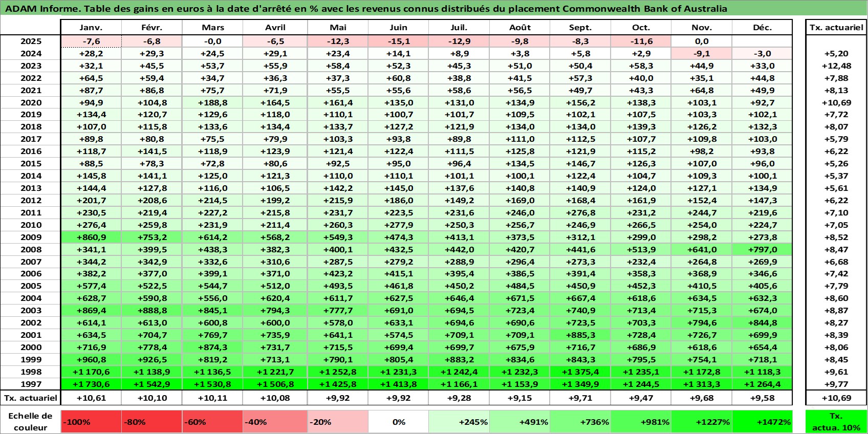
Task: Click the 1997 row label
Action: [x=31, y=384]
